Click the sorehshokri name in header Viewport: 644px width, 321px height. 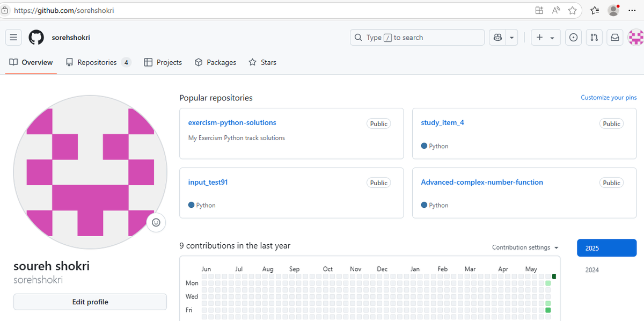click(71, 38)
